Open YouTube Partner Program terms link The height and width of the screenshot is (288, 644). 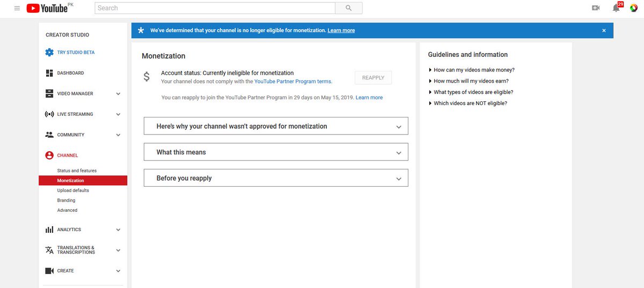[x=293, y=82]
